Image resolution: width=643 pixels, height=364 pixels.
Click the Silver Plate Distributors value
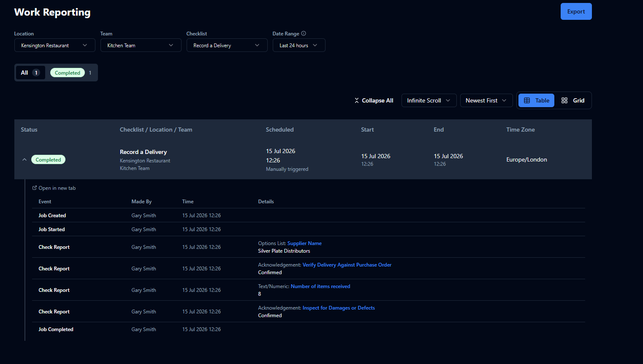click(284, 251)
